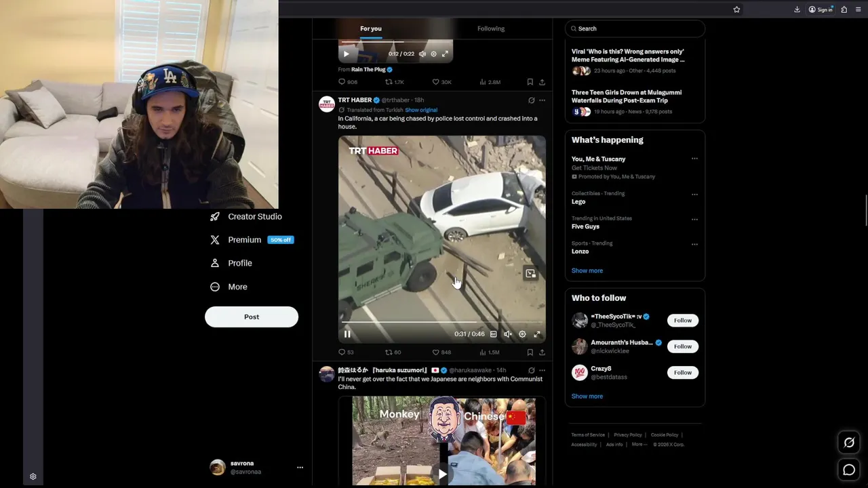
Task: Open the Creator Studio menu item
Action: click(x=246, y=217)
